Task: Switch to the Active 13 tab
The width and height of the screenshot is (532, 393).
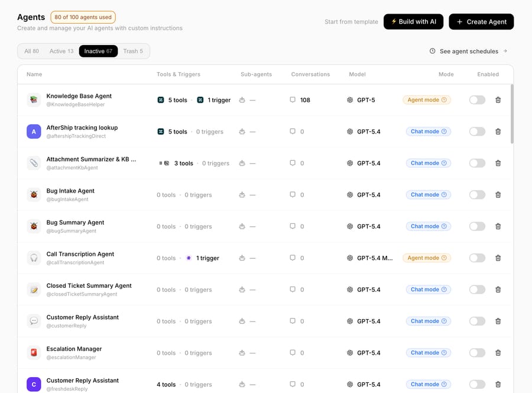Action: (x=61, y=51)
